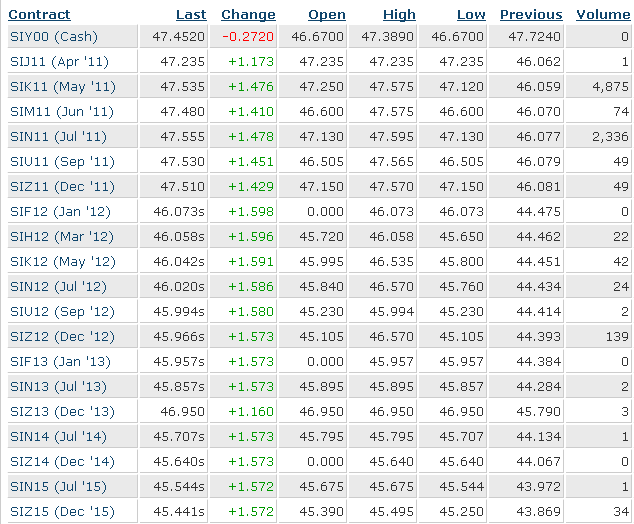
Task: Open the SIZ11 (Dec '11) contract
Action: [62, 186]
